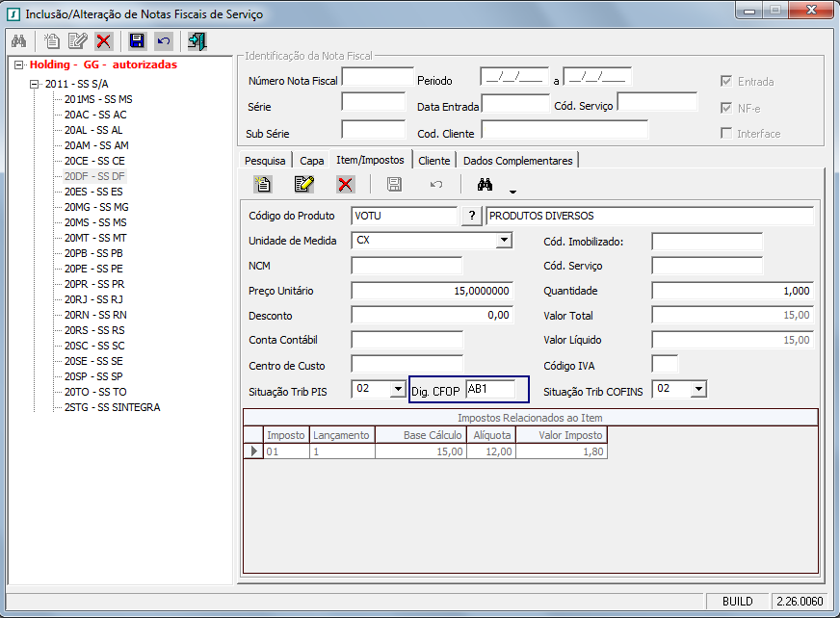The image size is (840, 618).
Task: Save the record with the main toolbar floppy disk
Action: coord(137,41)
